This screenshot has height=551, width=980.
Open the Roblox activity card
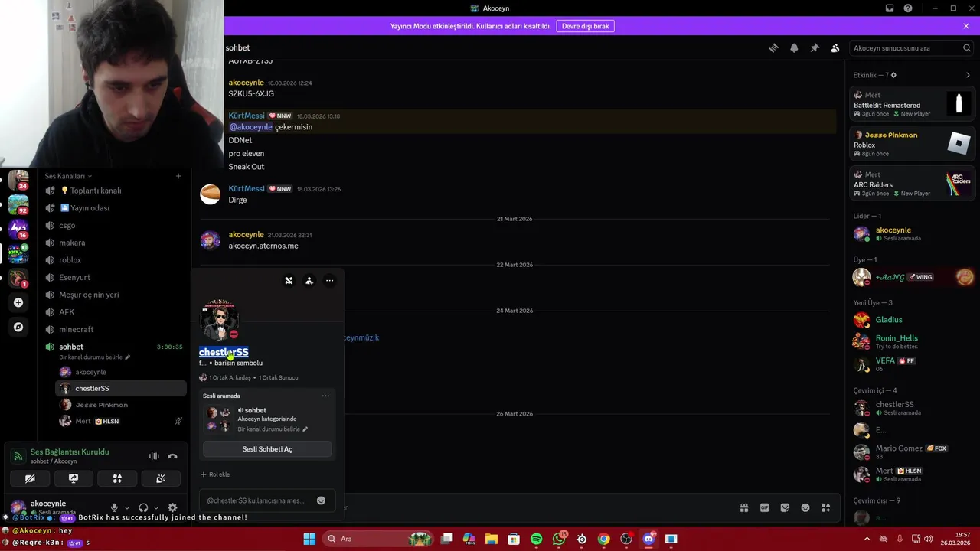[x=912, y=144]
